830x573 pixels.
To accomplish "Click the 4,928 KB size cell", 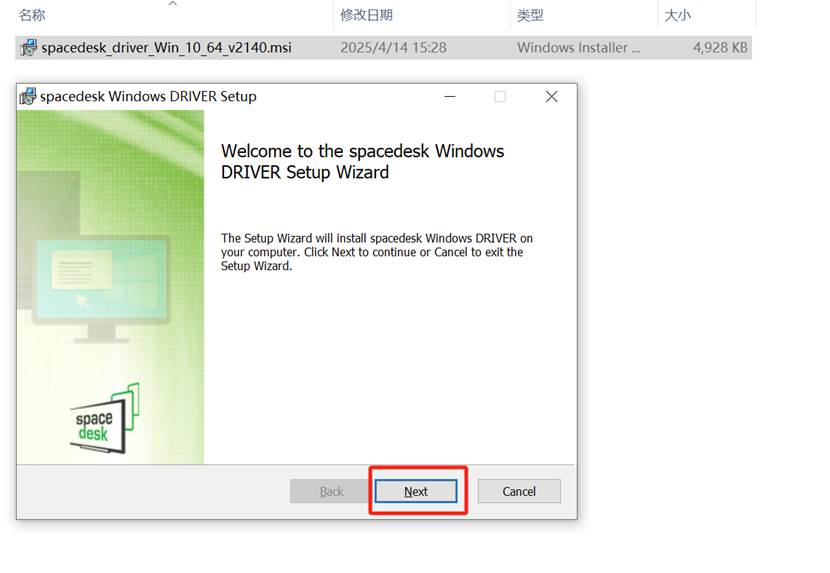I will [720, 48].
